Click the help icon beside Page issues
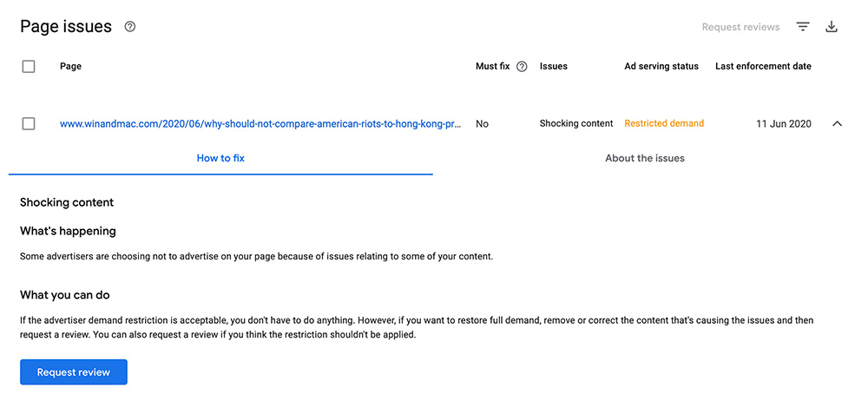 click(130, 27)
